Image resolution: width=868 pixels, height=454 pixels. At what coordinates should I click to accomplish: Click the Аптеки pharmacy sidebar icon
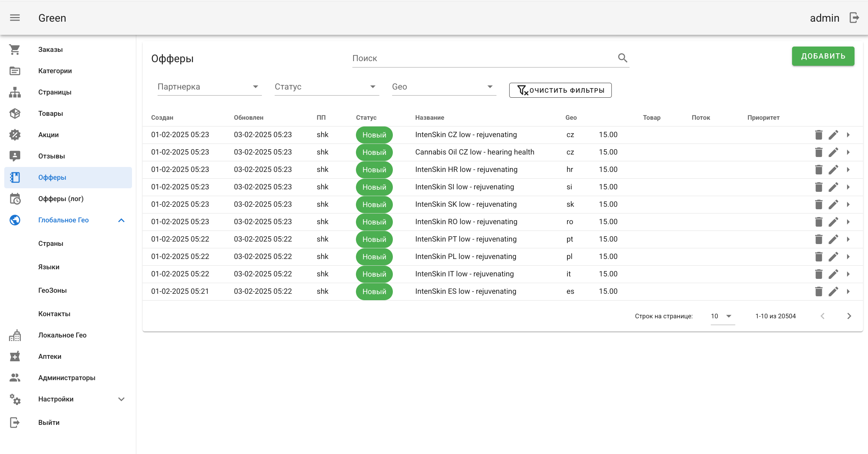point(15,357)
